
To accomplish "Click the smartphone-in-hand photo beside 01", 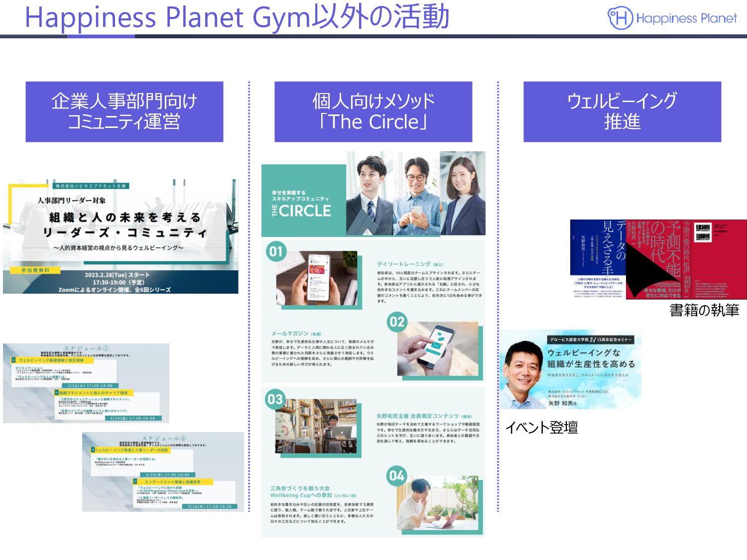I will pos(317,278).
